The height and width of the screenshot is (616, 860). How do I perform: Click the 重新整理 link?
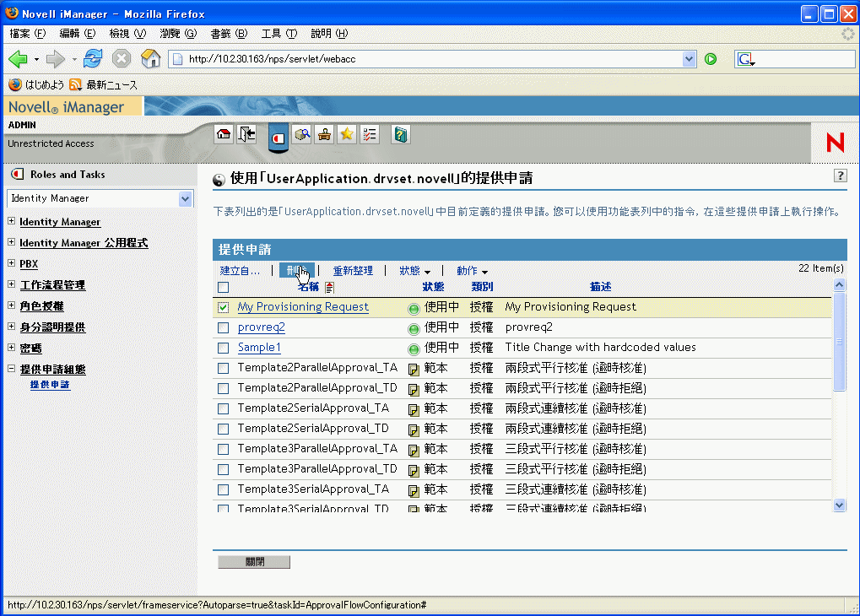(353, 270)
